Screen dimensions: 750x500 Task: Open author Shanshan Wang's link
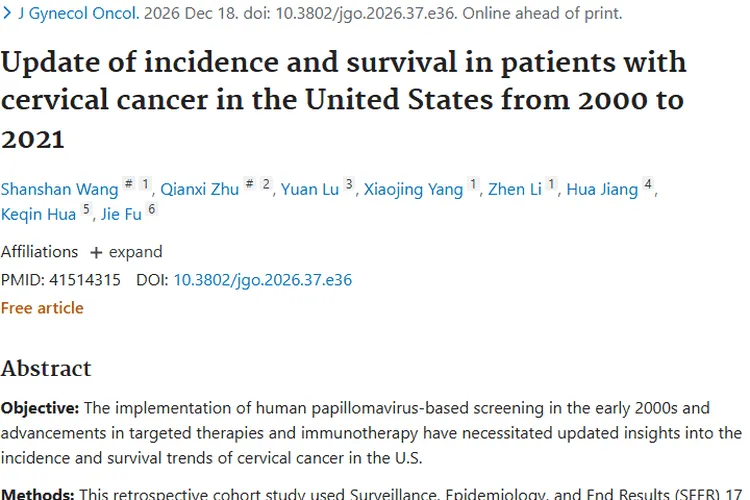57,189
